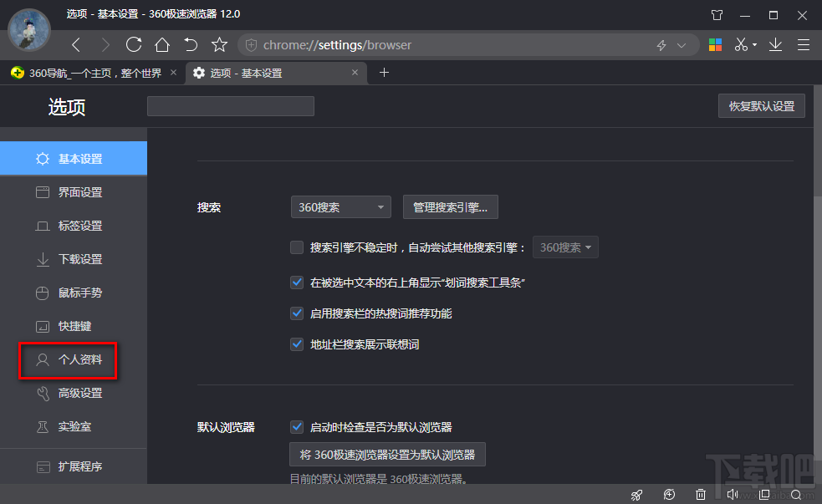Open 扩展程序 in the sidebar
This screenshot has width=822, height=504.
(74, 466)
